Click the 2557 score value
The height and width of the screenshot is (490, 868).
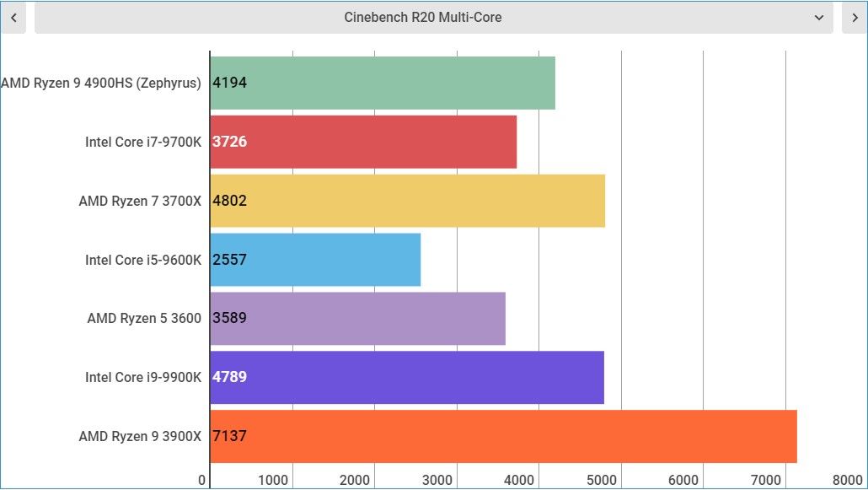click(x=230, y=259)
